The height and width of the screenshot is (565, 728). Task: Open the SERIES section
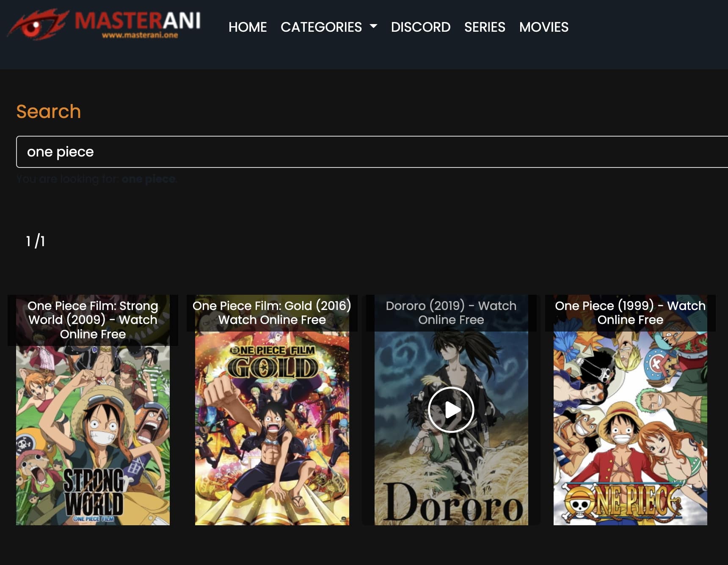[x=485, y=27]
